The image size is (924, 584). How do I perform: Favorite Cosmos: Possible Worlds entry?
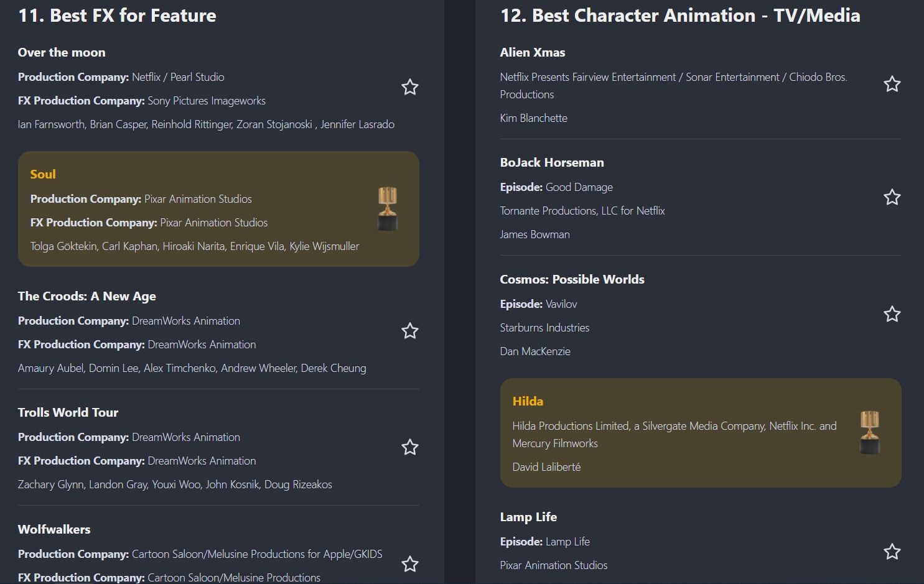click(x=892, y=314)
